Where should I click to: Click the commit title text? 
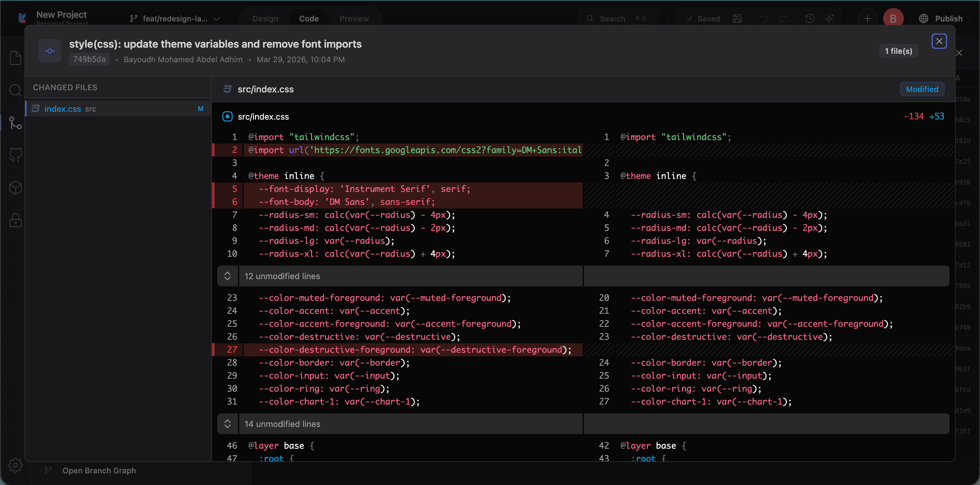(x=215, y=44)
